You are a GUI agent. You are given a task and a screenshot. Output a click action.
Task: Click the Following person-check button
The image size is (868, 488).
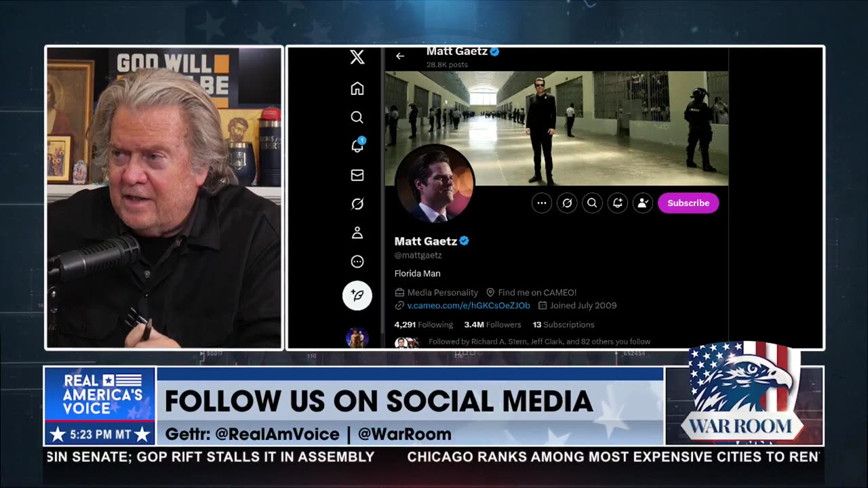click(x=643, y=203)
